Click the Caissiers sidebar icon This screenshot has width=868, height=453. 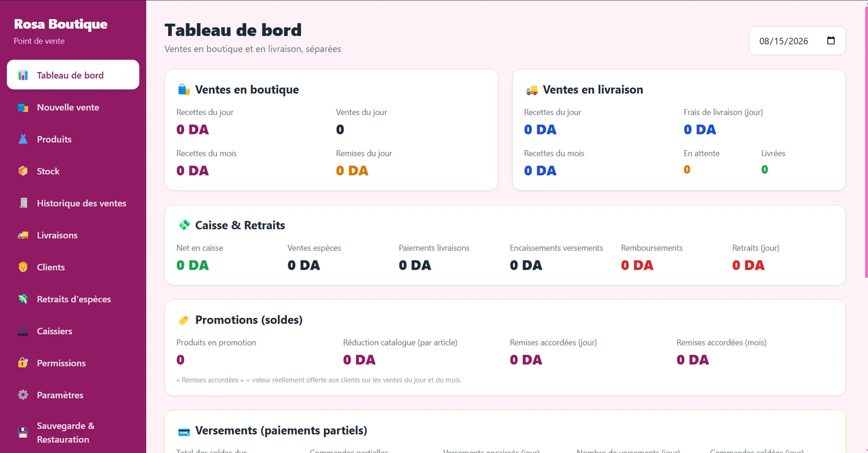coord(23,331)
